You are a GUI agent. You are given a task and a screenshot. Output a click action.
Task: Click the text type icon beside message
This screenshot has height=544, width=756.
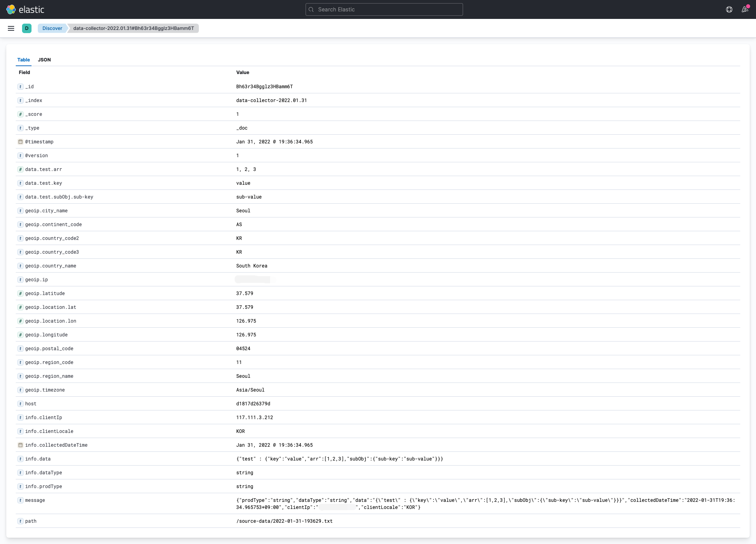tap(20, 500)
